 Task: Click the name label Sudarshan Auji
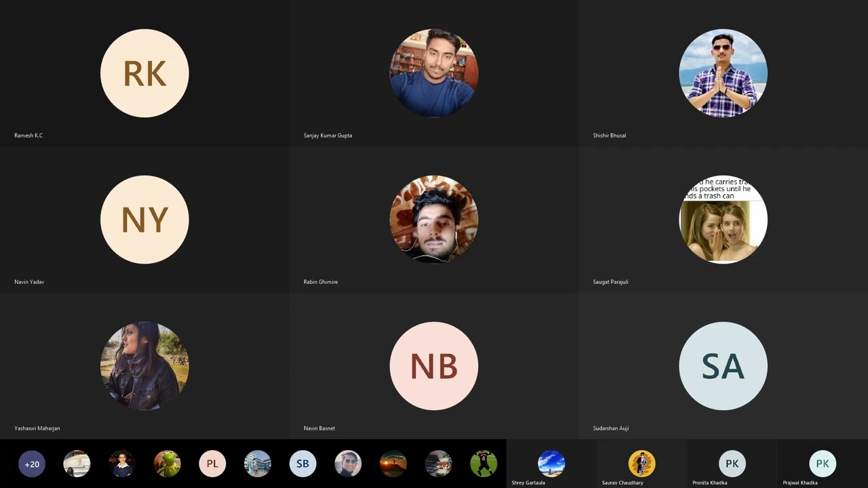pos(611,428)
